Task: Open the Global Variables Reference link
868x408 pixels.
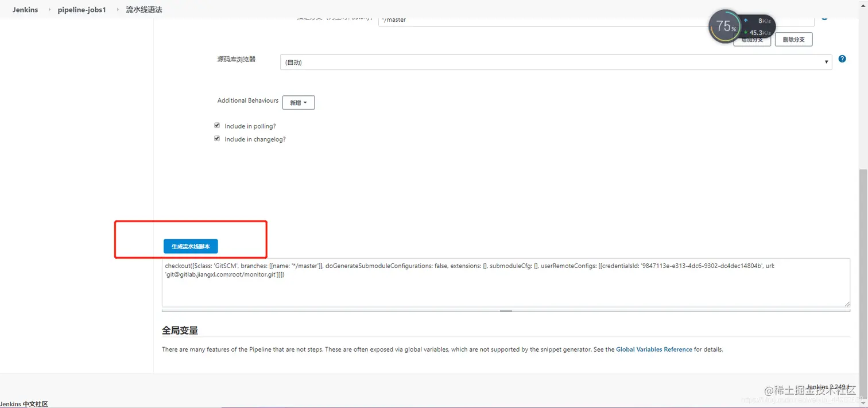Action: tap(654, 349)
